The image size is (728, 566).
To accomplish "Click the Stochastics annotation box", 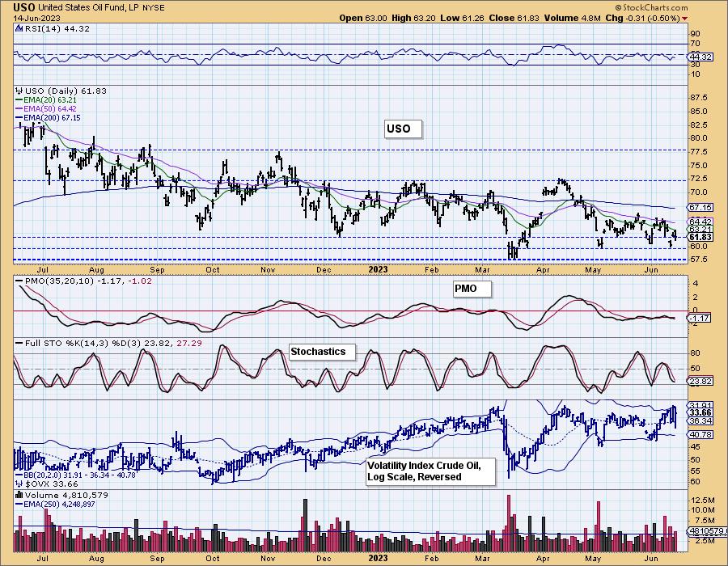I will (322, 352).
